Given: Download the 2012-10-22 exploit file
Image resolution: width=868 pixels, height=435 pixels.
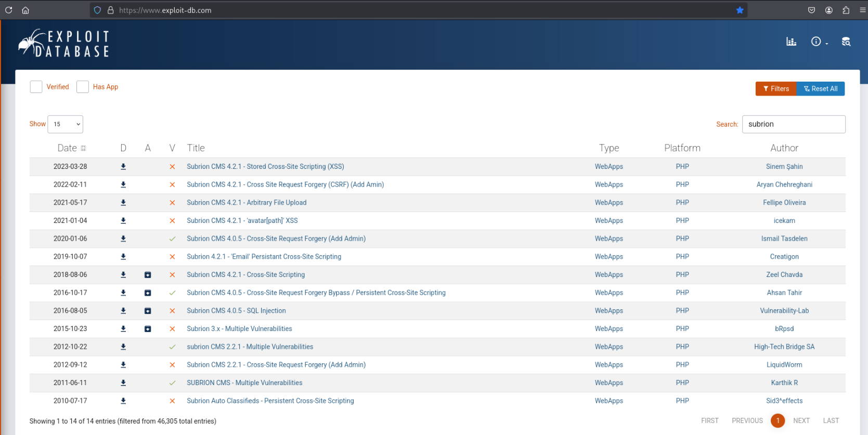Looking at the screenshot, I should point(123,347).
